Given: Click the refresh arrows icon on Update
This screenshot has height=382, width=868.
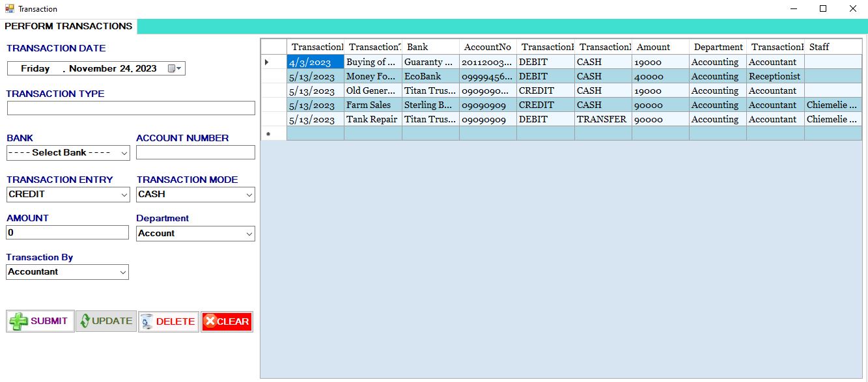Looking at the screenshot, I should [x=85, y=321].
